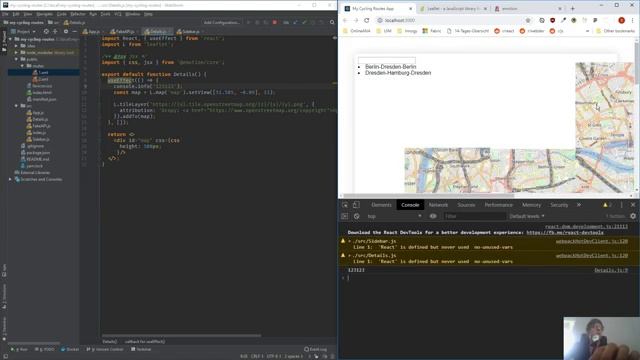Open the View menu in WebStorm
The height and width of the screenshot is (360, 640).
[x=28, y=14]
